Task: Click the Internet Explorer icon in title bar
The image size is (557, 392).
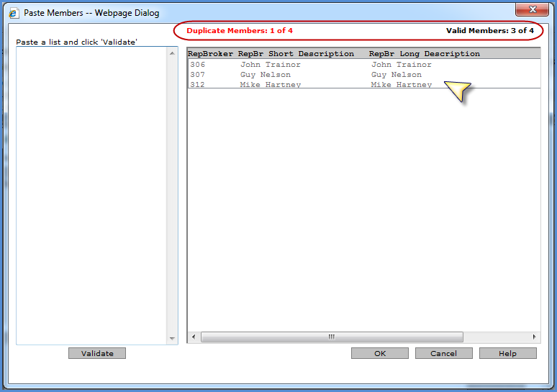Action: 14,13
